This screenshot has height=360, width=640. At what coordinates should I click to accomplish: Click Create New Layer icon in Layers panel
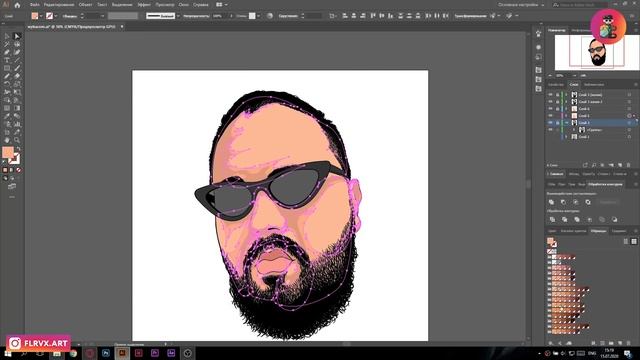click(620, 165)
